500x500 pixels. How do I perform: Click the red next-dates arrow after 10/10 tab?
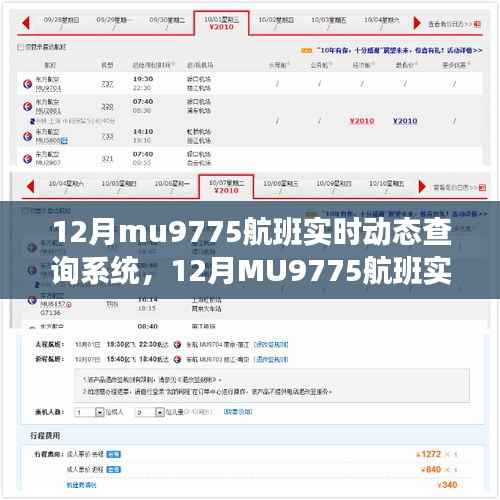pos(422,186)
